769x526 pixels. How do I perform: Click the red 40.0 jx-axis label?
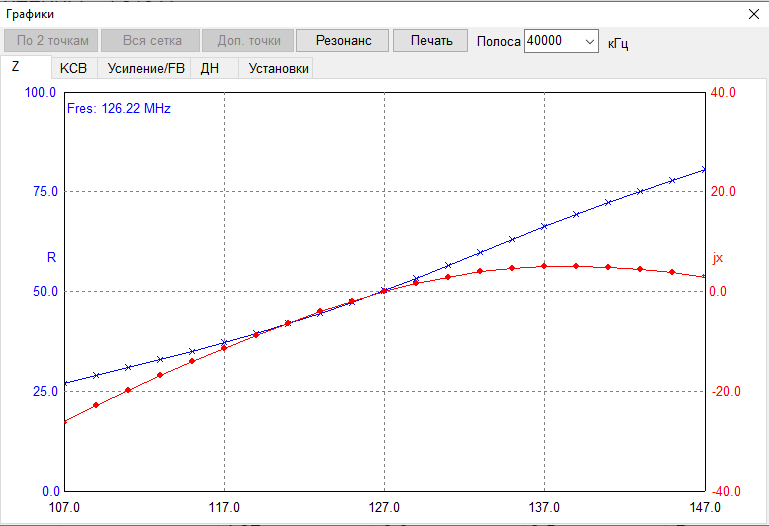tap(723, 92)
